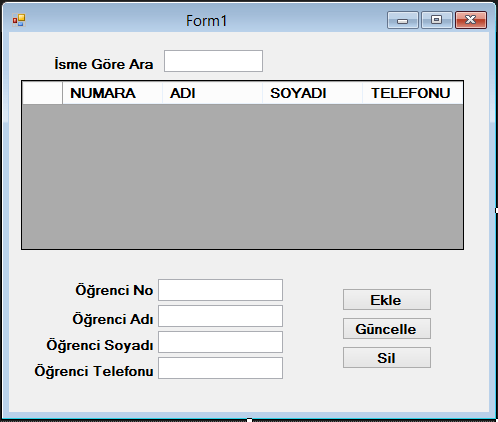Click the Öğrenci Telefonu label

pyautogui.click(x=94, y=371)
